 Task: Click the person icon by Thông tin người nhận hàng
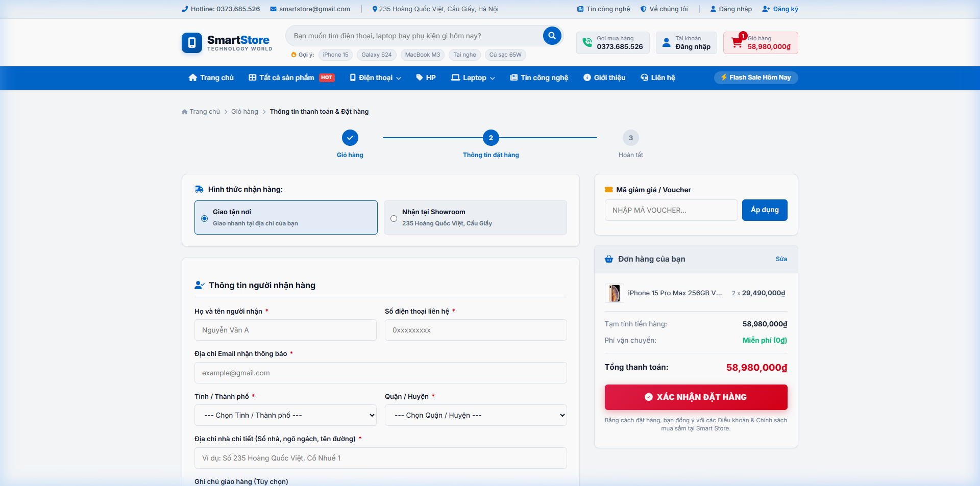(200, 285)
